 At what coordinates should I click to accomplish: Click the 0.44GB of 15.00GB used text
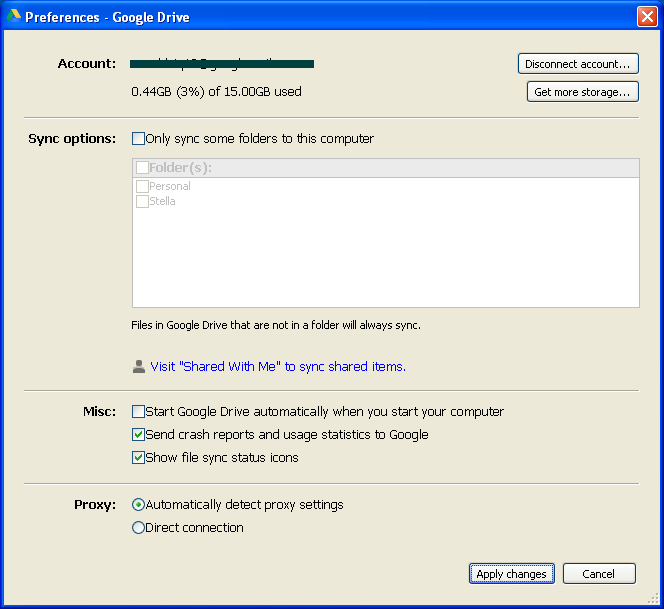coord(216,92)
